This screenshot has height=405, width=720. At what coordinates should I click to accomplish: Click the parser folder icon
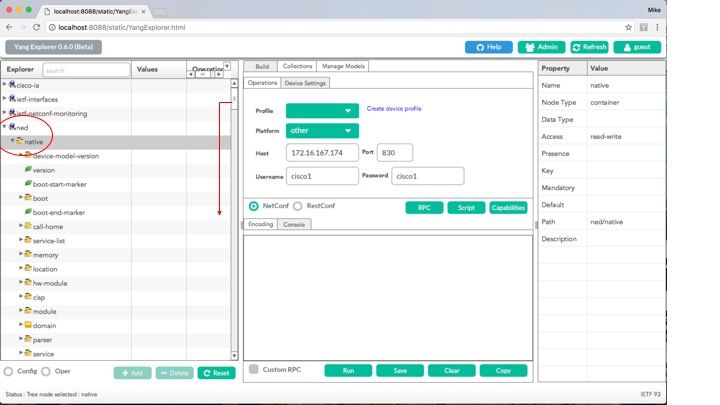pos(28,339)
